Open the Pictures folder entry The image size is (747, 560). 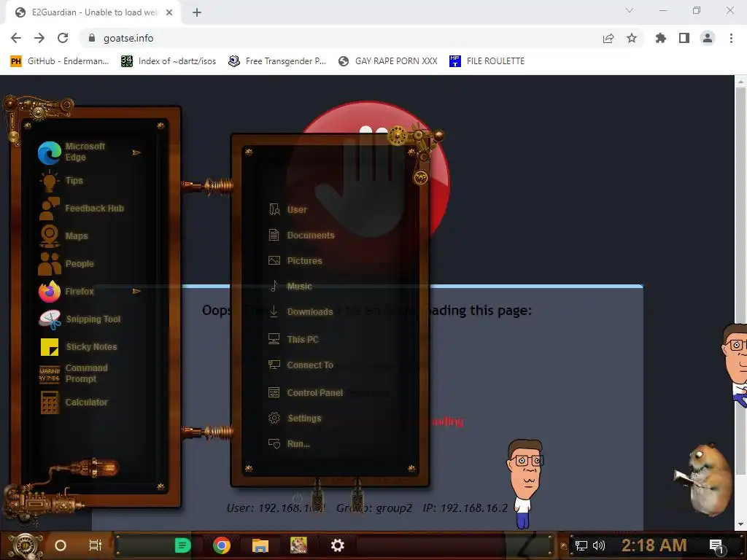295,260
